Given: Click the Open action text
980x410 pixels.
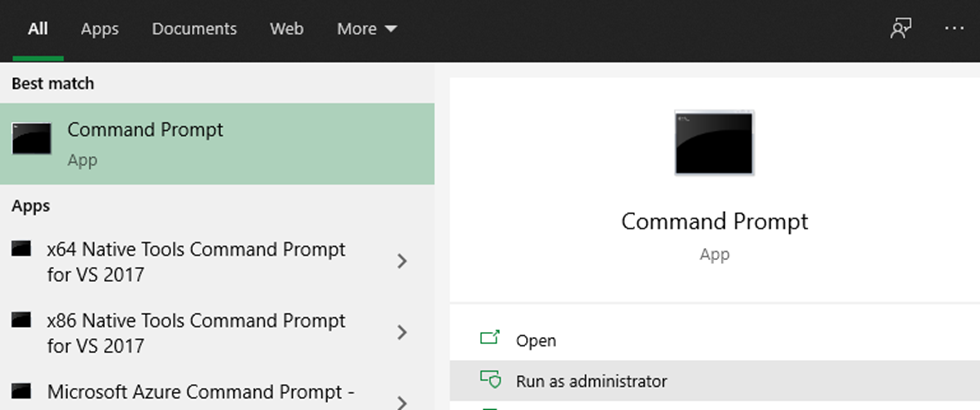Looking at the screenshot, I should (x=536, y=340).
